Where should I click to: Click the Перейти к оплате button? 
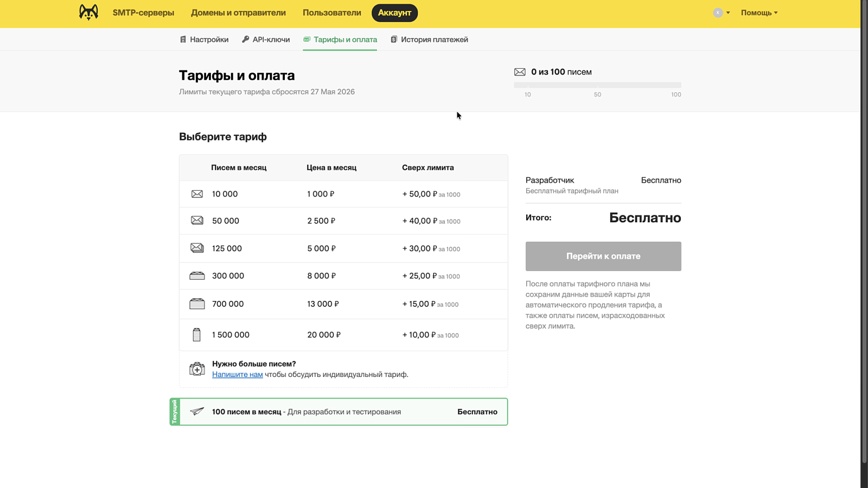tap(603, 256)
